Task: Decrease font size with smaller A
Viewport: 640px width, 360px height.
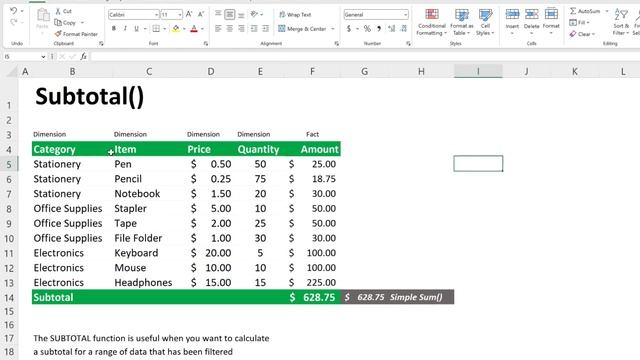Action: click(x=201, y=14)
